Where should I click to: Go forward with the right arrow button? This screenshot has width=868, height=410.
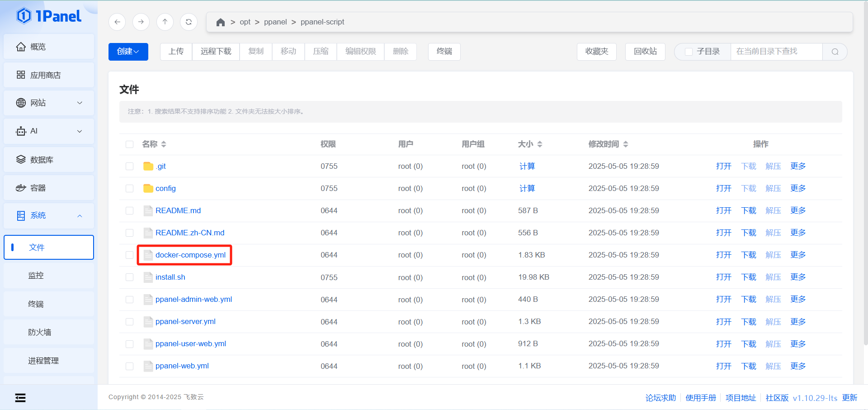[x=141, y=22]
